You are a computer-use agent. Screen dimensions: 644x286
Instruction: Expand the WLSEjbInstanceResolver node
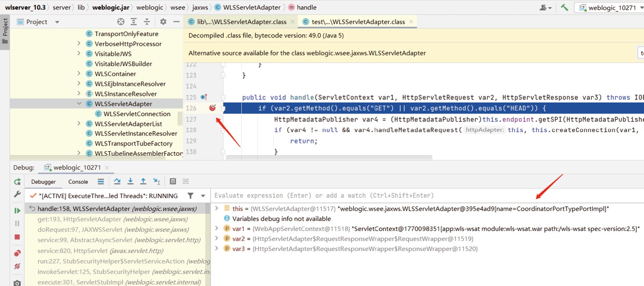(79, 84)
